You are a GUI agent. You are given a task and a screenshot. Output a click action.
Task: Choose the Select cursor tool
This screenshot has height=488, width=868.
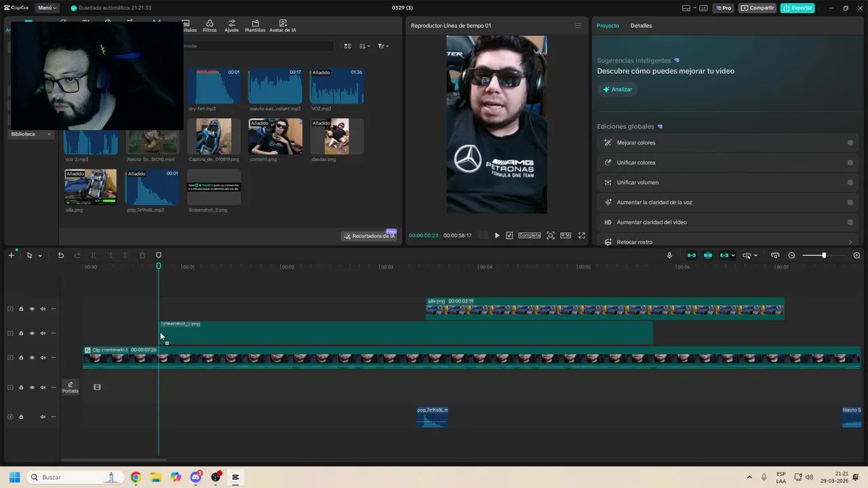[x=29, y=256]
